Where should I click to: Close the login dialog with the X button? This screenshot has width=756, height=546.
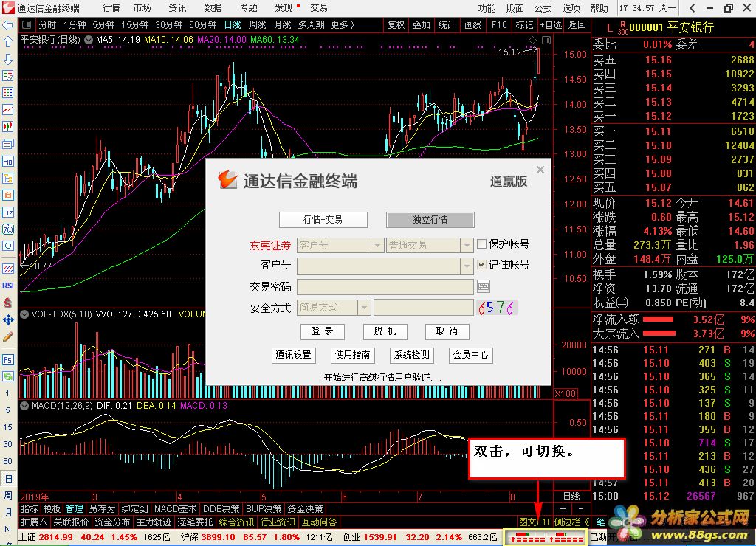click(540, 170)
